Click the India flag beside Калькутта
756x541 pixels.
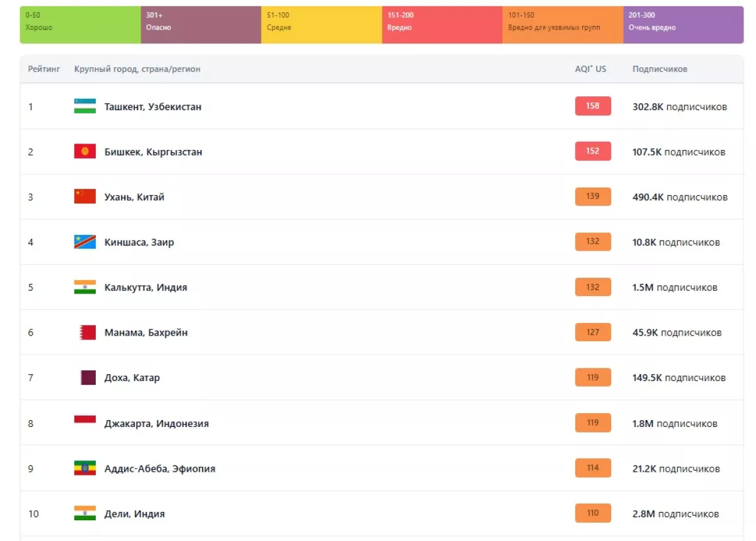point(85,287)
